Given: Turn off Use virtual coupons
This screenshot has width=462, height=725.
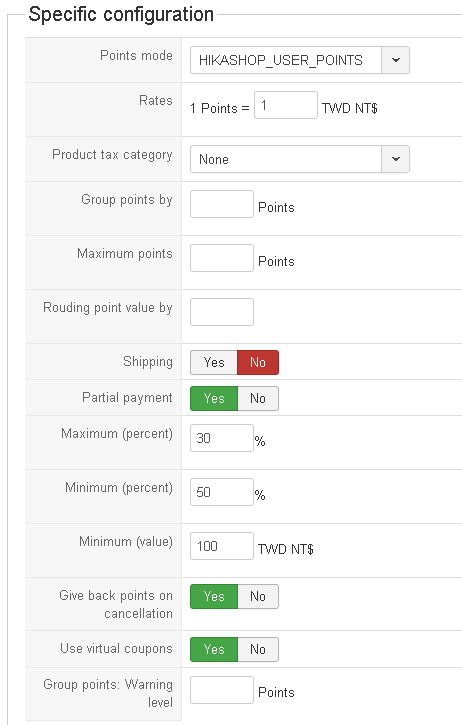Looking at the screenshot, I should (258, 650).
